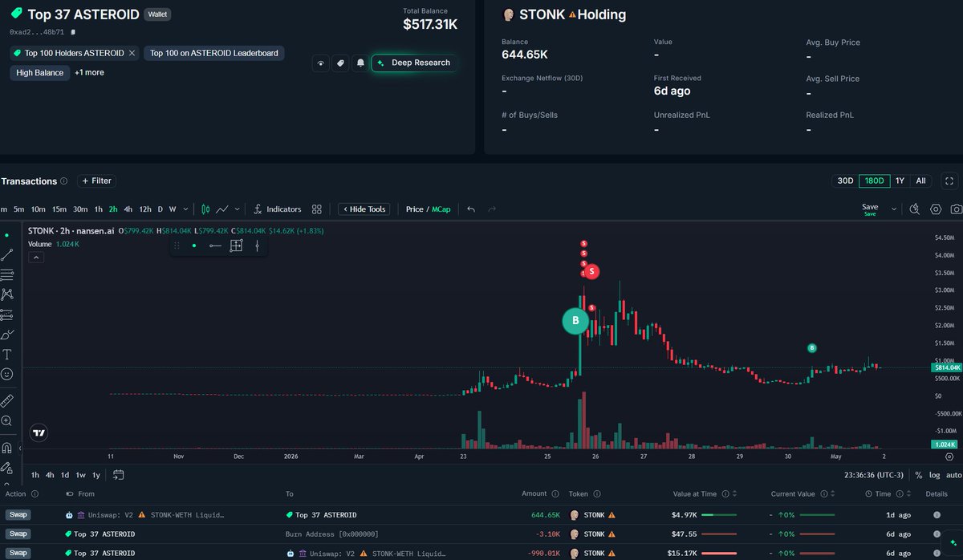The image size is (963, 560).
Task: Switch chart interval to 4h
Action: [128, 209]
